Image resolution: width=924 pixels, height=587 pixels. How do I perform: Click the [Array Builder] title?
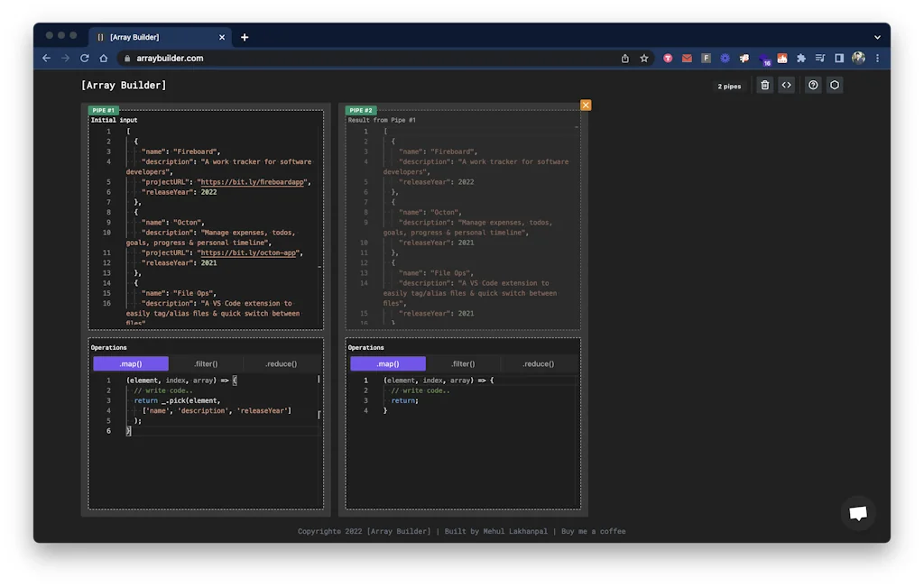pos(124,86)
